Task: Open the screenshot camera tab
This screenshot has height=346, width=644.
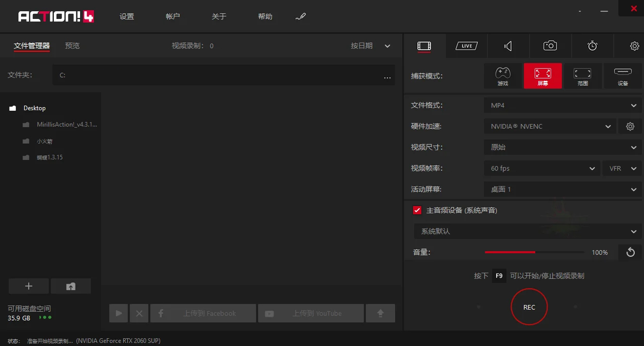Action: 550,46
